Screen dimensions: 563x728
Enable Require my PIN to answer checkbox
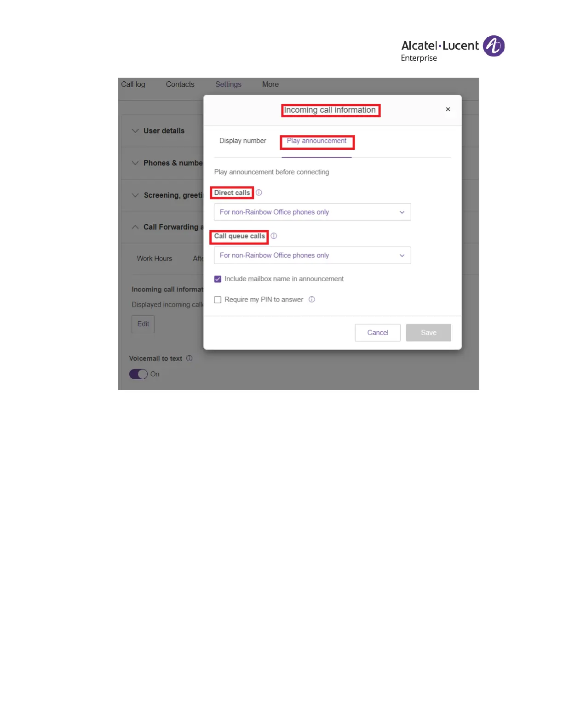coord(218,300)
